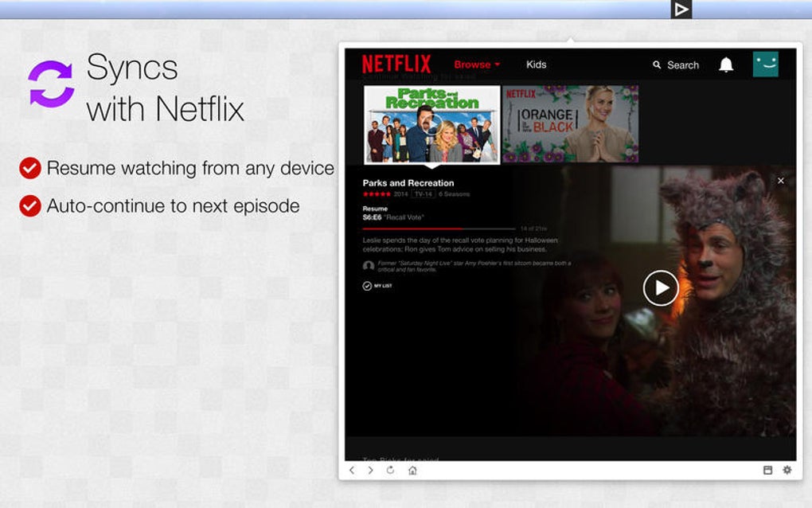Click the red check beside "Resume watching"
Image resolution: width=812 pixels, height=508 pixels.
30,168
